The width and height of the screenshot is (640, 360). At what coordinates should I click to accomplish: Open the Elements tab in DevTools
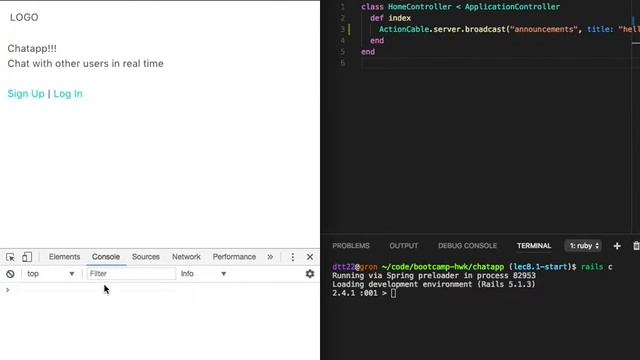[x=64, y=257]
